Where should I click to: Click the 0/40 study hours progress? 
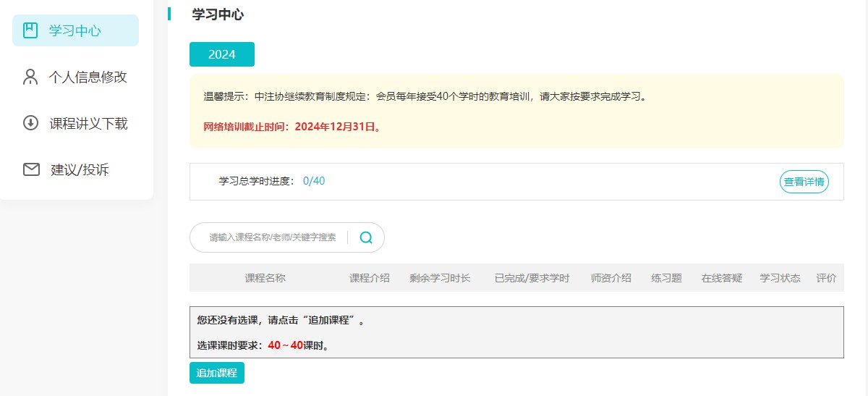314,181
